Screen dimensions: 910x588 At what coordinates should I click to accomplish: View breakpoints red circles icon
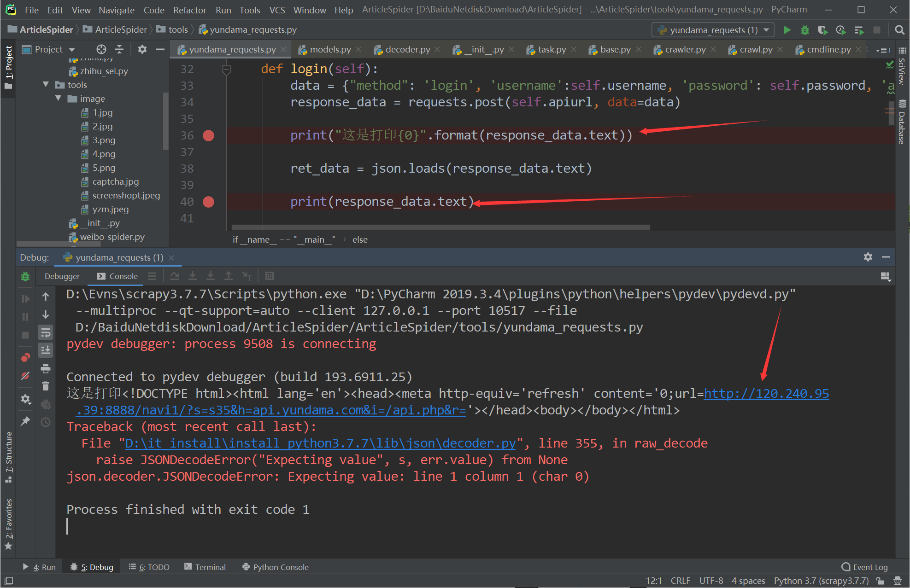pos(25,358)
